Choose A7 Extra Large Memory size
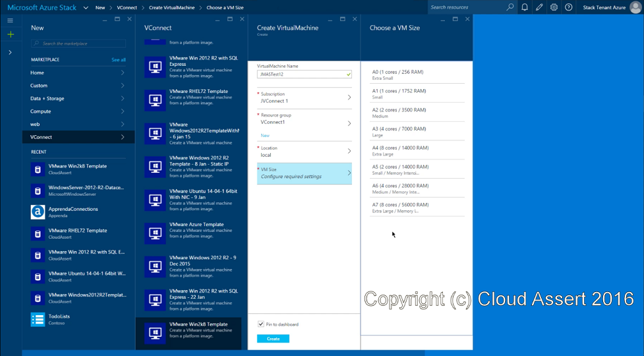The image size is (644, 356). 417,208
